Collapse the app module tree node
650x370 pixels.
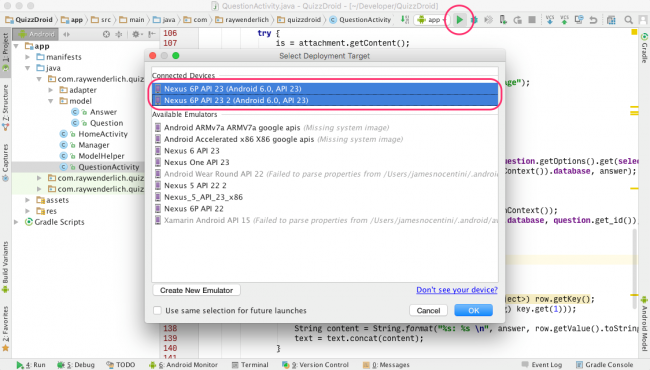(x=16, y=46)
